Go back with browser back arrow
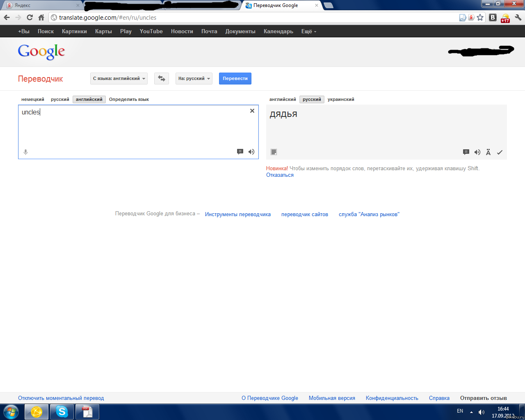525x420 pixels. [7, 17]
